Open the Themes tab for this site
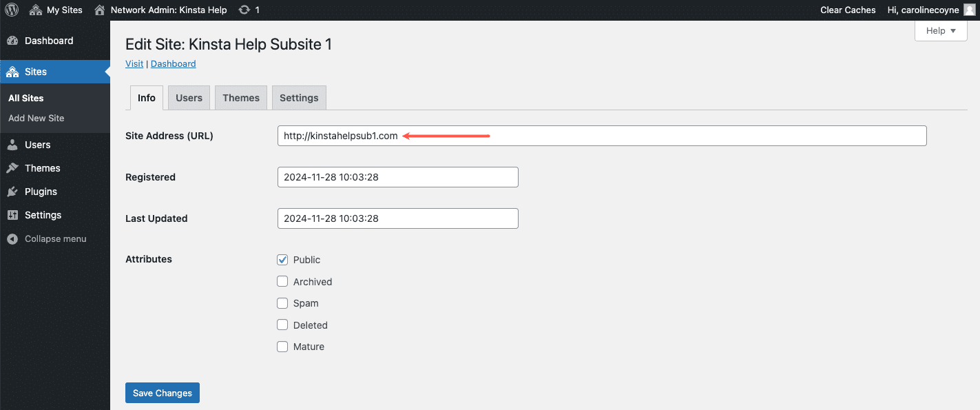The height and width of the screenshot is (410, 980). tap(240, 97)
